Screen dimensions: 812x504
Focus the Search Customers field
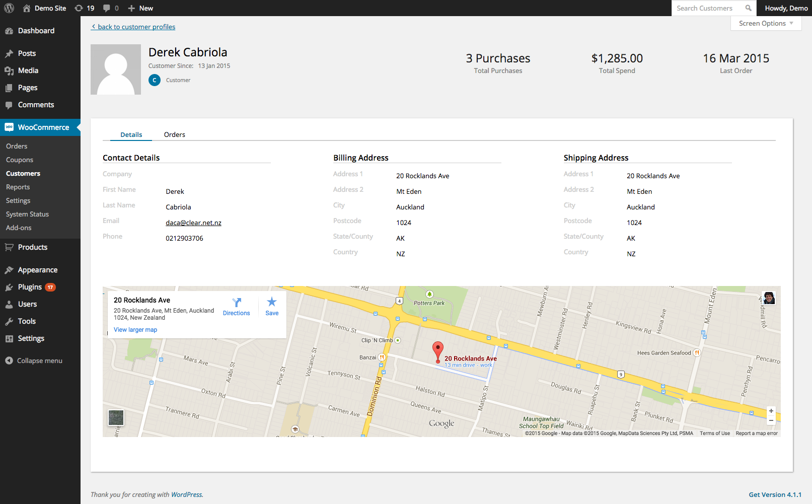(x=707, y=8)
